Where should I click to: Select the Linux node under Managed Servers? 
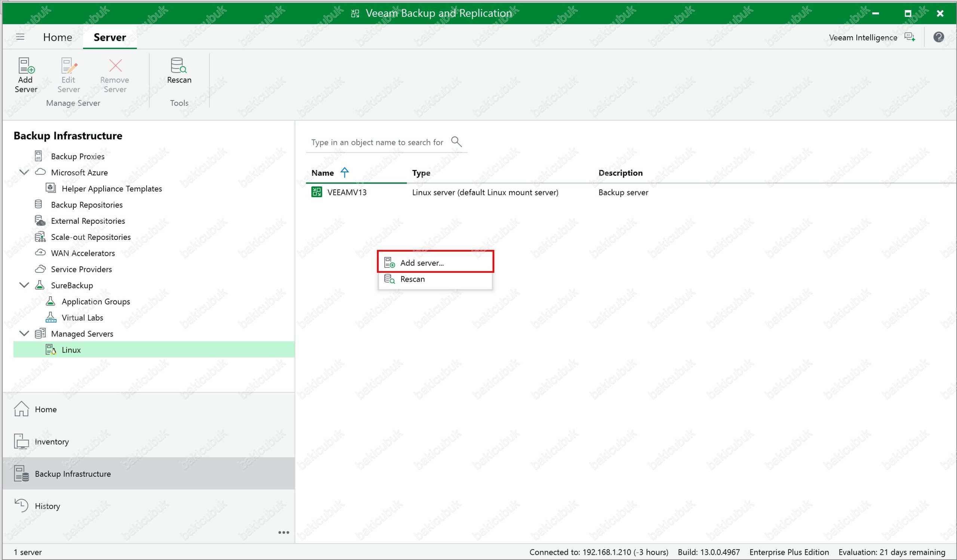154,349
